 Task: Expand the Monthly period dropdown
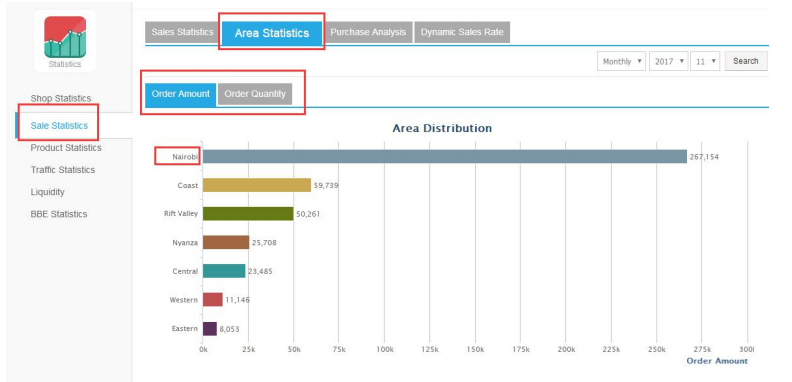[x=621, y=61]
